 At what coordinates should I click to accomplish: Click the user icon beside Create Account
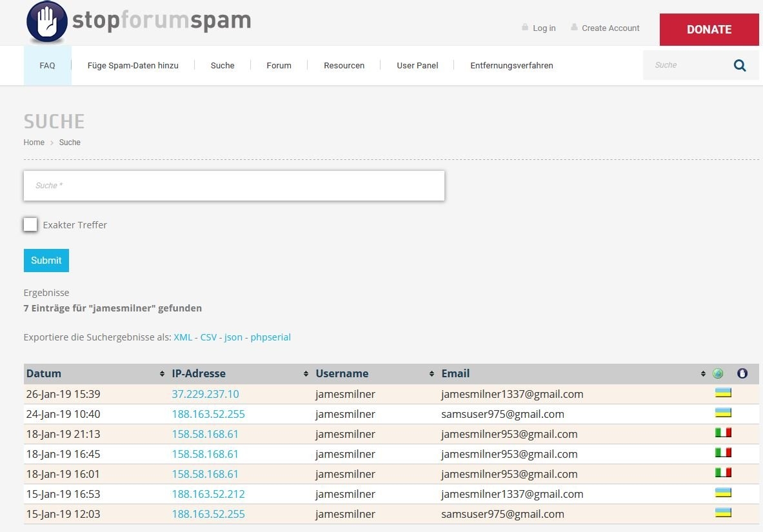coord(574,28)
